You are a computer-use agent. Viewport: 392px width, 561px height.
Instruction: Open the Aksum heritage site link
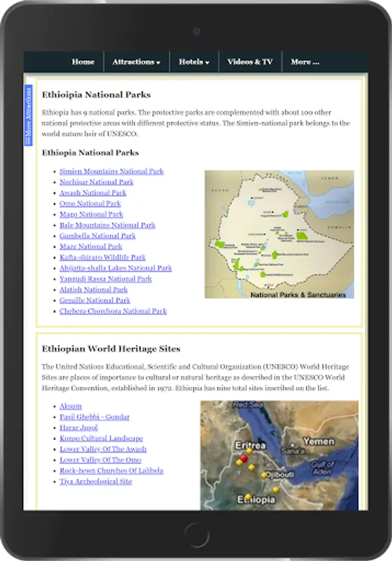(x=70, y=406)
